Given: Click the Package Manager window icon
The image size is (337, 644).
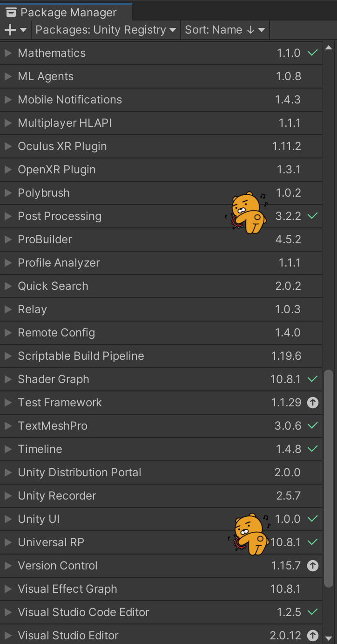Looking at the screenshot, I should point(12,13).
